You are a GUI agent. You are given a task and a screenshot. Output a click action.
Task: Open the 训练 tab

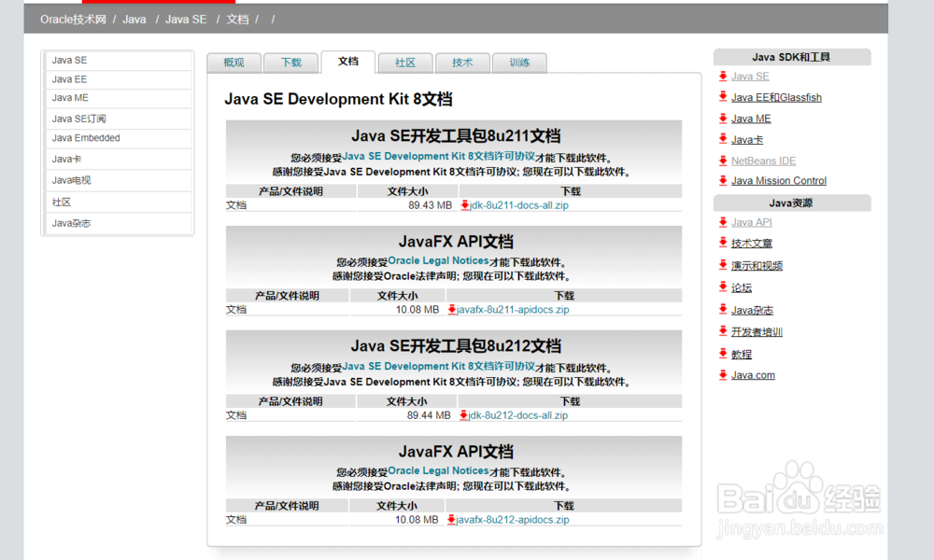pos(520,63)
